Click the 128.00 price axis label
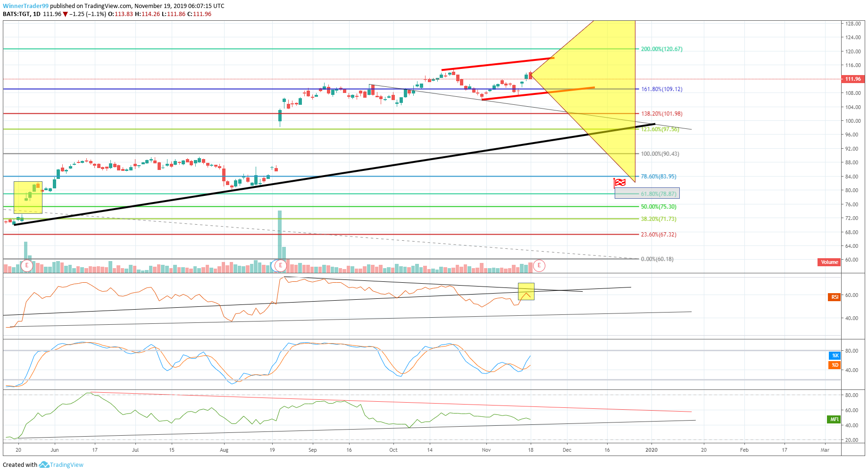The width and height of the screenshot is (868, 473). [853, 24]
